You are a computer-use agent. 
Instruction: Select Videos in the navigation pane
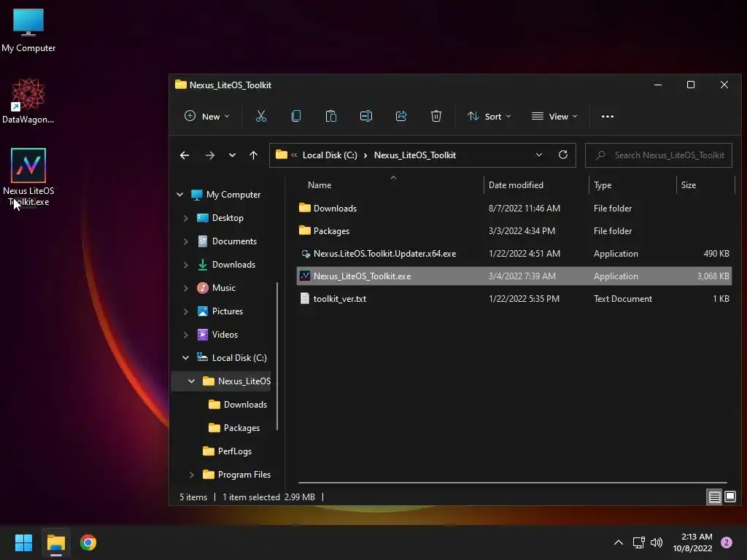pyautogui.click(x=217, y=334)
